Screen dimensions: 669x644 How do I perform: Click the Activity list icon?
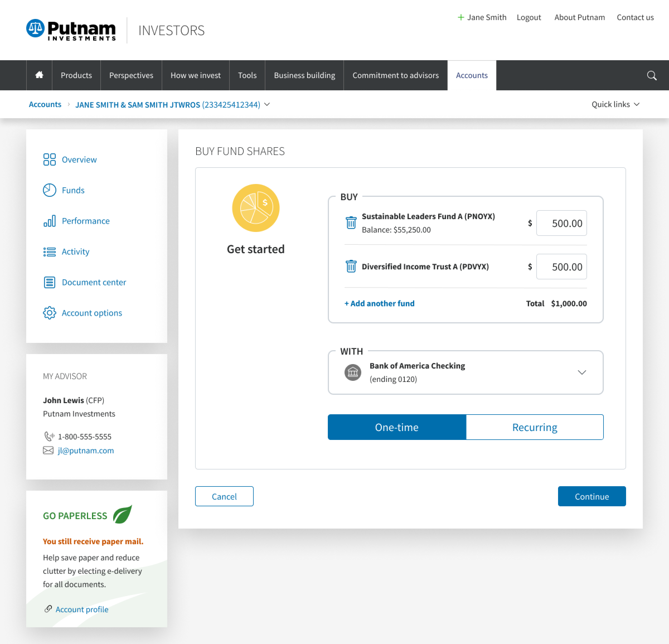pos(50,251)
